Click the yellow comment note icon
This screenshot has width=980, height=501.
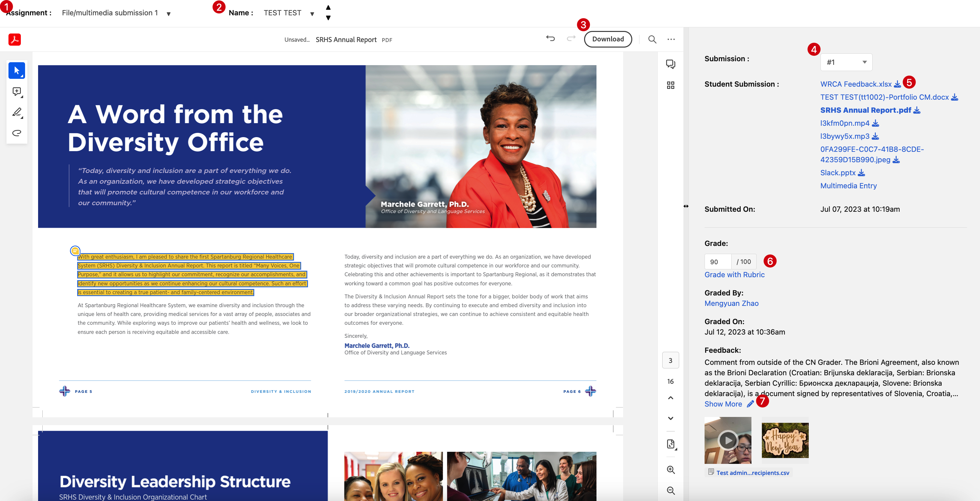click(x=75, y=251)
